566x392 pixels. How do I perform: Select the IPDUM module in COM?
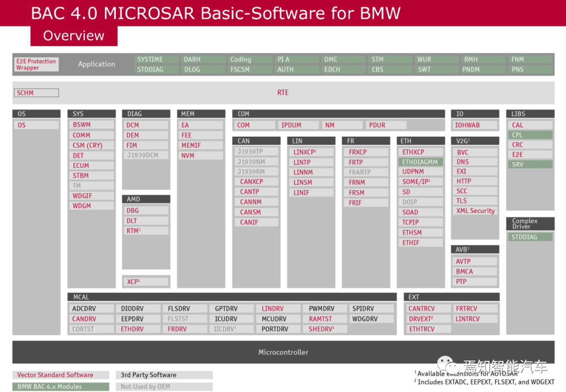[299, 125]
